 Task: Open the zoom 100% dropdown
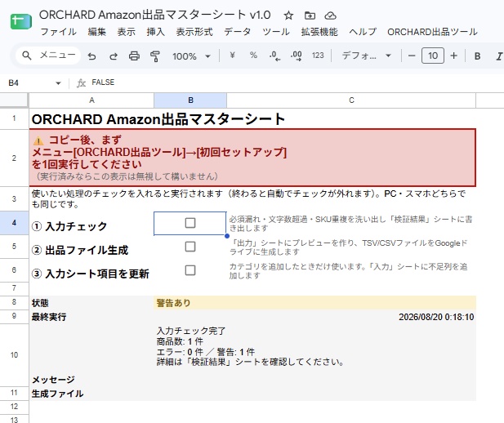(192, 56)
